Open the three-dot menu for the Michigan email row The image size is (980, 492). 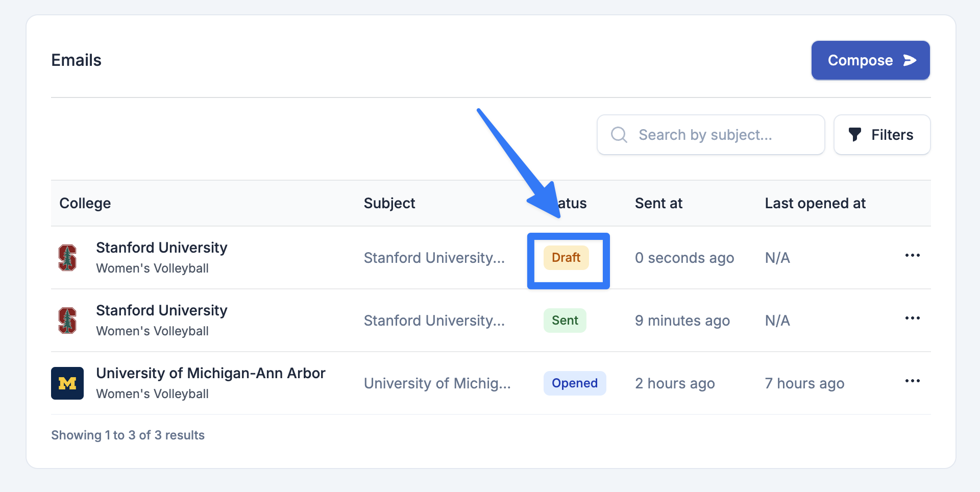[912, 381]
